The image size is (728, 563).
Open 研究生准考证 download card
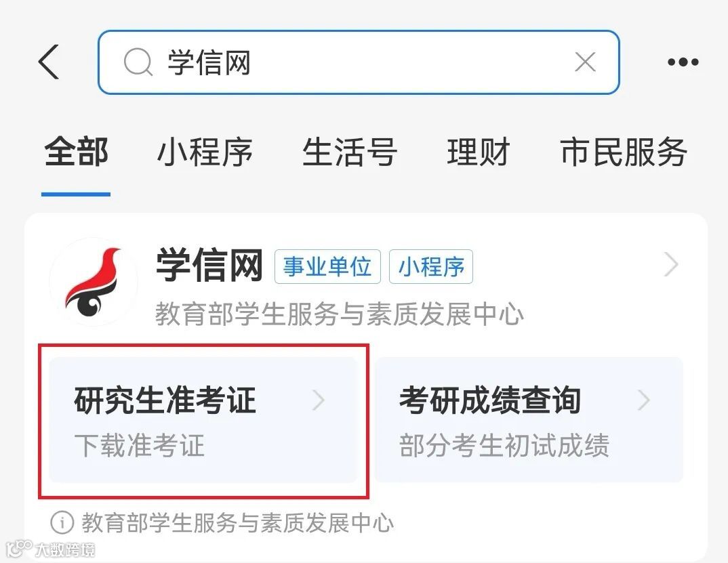coord(203,419)
